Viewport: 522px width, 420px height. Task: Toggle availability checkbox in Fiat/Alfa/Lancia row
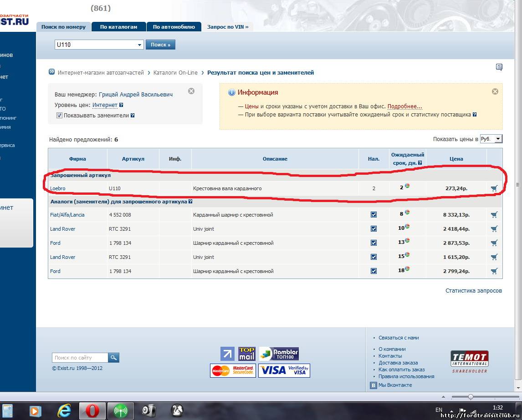374,215
